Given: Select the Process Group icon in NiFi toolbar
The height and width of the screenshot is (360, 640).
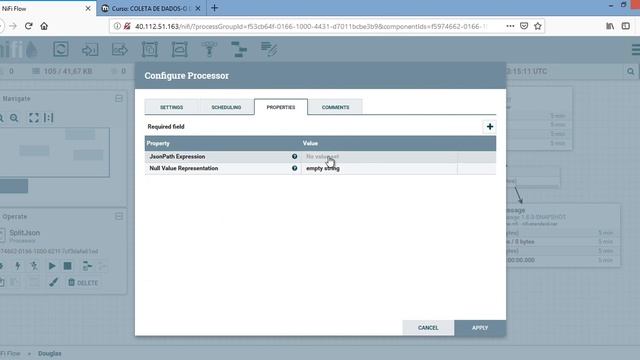Looking at the screenshot, I should pos(150,49).
